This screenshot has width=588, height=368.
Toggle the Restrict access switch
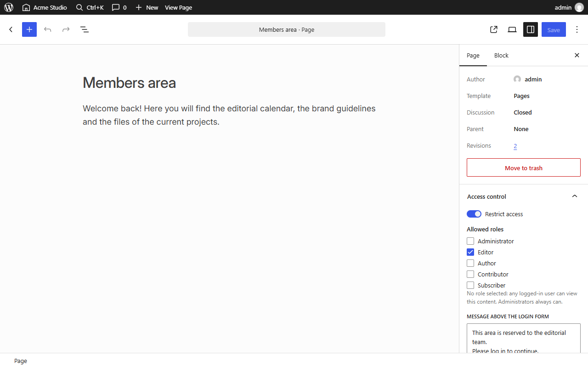(x=474, y=214)
